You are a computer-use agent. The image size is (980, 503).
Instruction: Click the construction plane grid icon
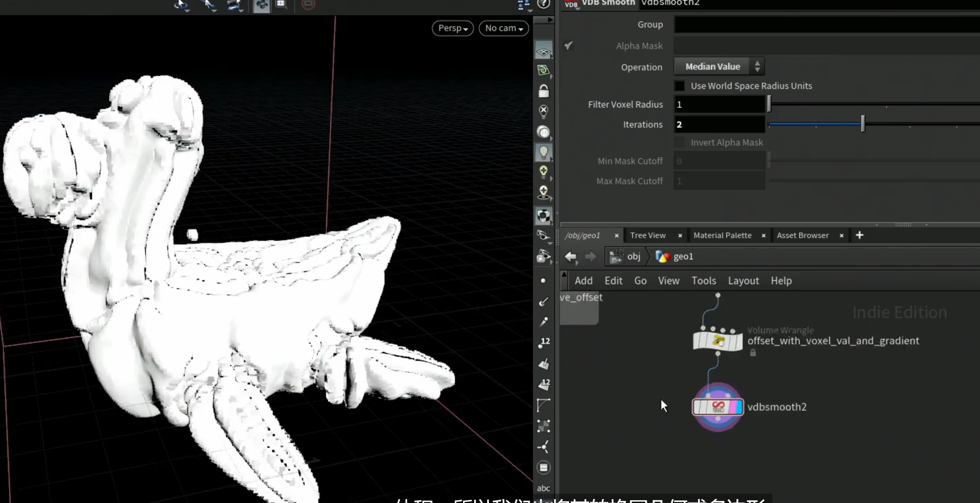point(544,51)
